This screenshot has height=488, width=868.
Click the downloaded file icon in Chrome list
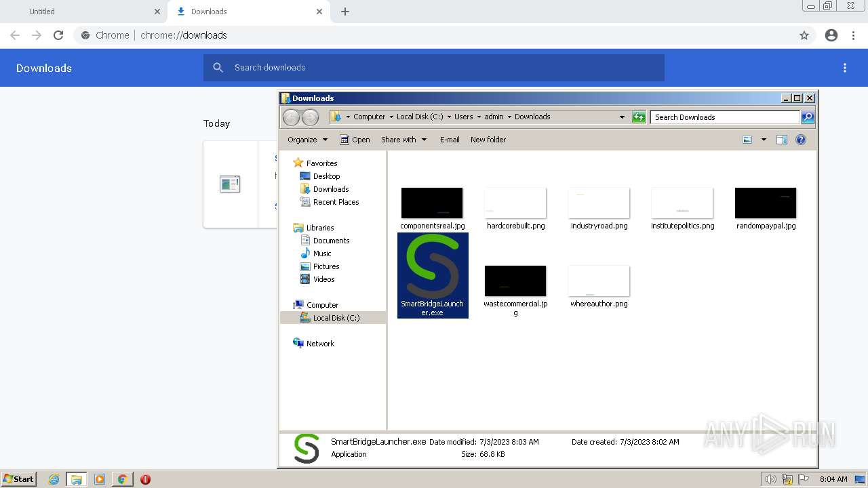[x=230, y=184]
